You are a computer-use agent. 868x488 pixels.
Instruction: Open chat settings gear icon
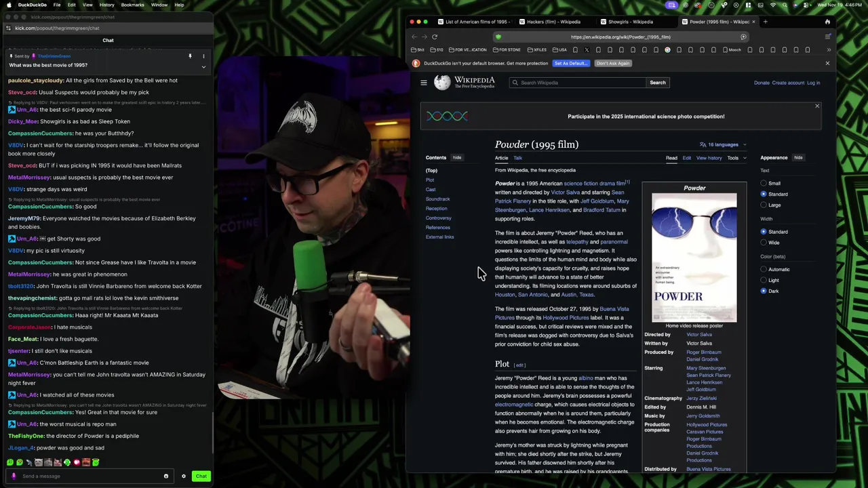[183, 476]
